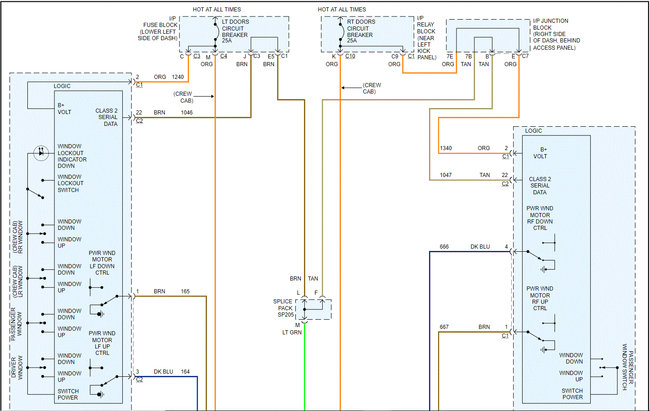Select the I/P RELAY BLOCK location note

pos(426,38)
